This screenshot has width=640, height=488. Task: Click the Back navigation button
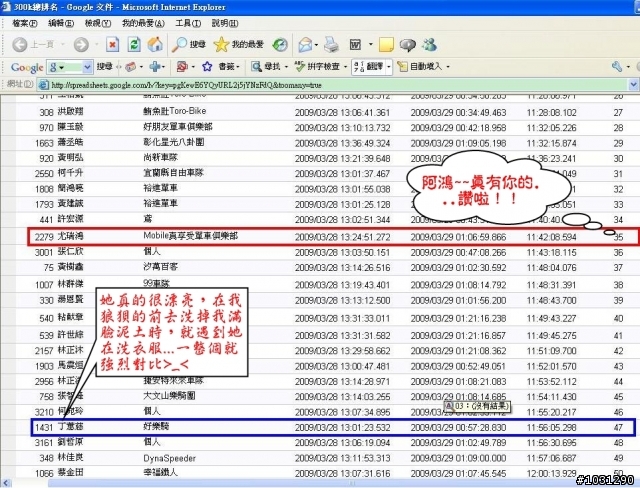[x=33, y=44]
